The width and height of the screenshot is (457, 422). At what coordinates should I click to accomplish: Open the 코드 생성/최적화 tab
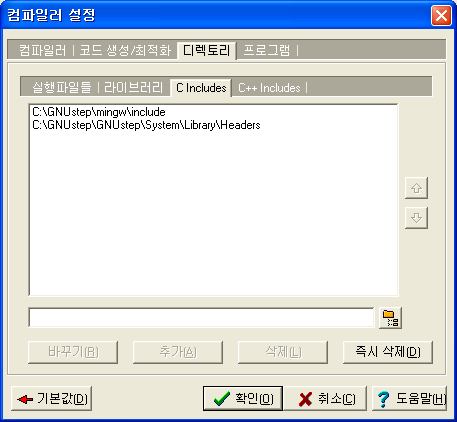[x=125, y=50]
